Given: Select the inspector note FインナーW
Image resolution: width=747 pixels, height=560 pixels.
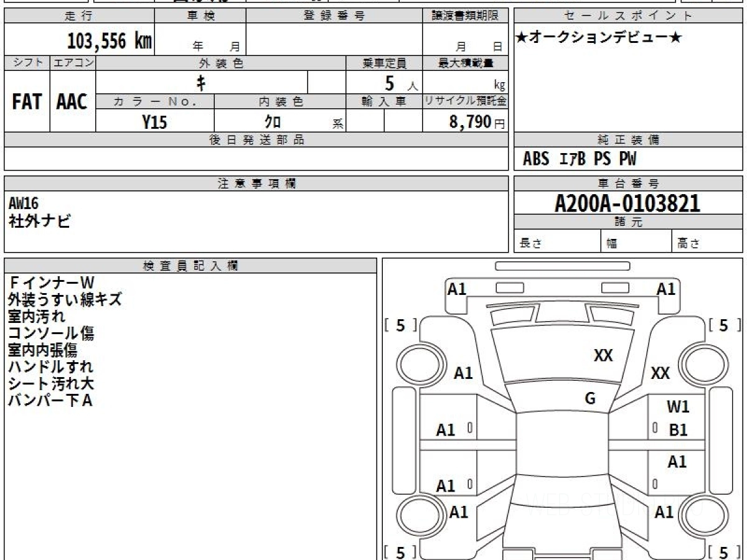Looking at the screenshot, I should pyautogui.click(x=51, y=283).
